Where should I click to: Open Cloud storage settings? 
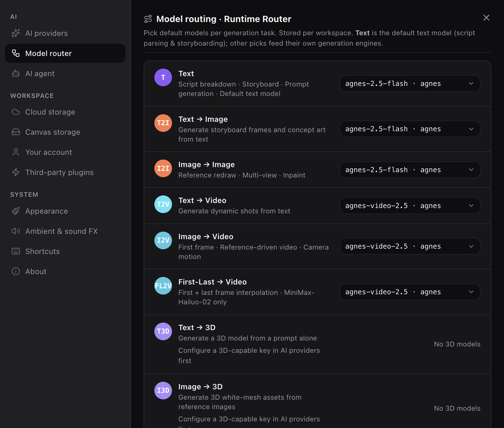(x=65, y=112)
